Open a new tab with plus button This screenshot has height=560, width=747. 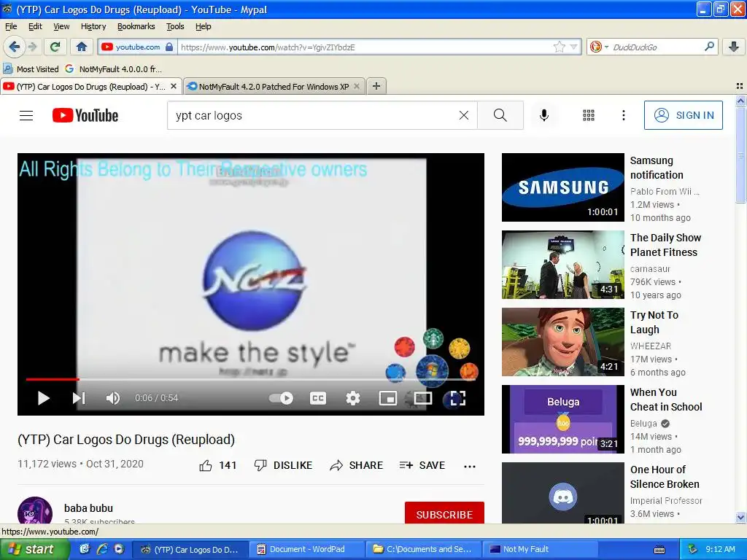(x=376, y=86)
